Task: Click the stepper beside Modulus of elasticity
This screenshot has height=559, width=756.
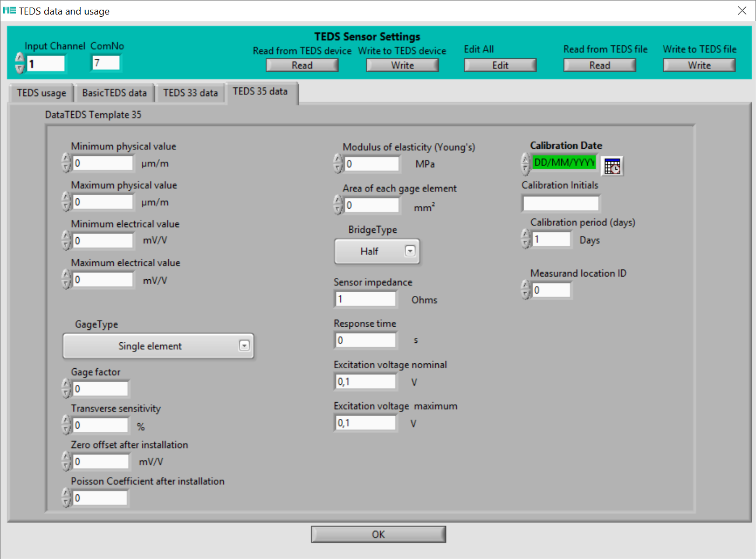Action: tap(338, 164)
